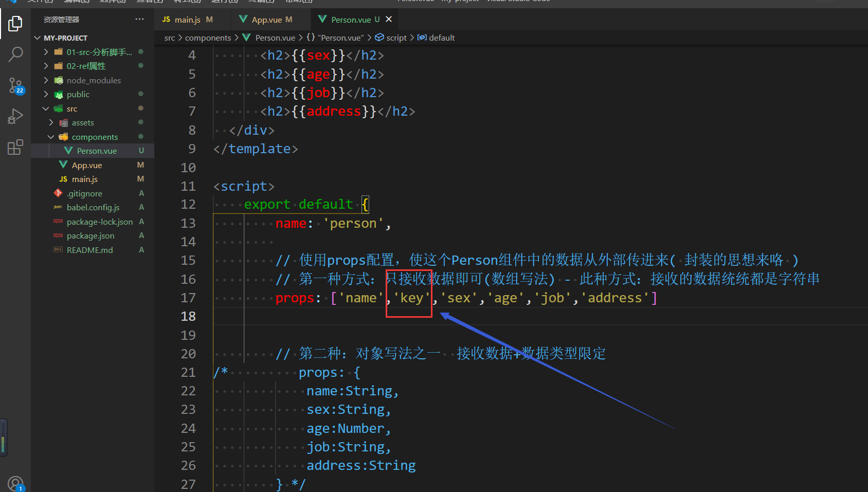Click the closing template tag
The height and width of the screenshot is (492, 868).
click(256, 149)
